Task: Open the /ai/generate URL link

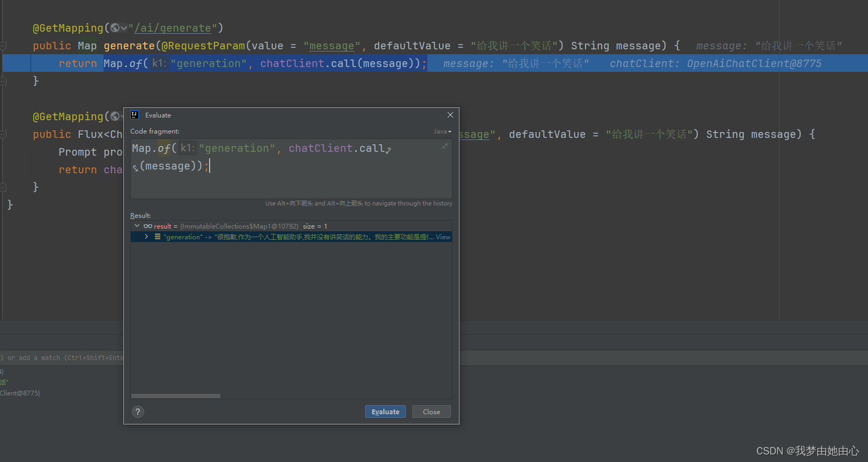Action: click(x=173, y=28)
